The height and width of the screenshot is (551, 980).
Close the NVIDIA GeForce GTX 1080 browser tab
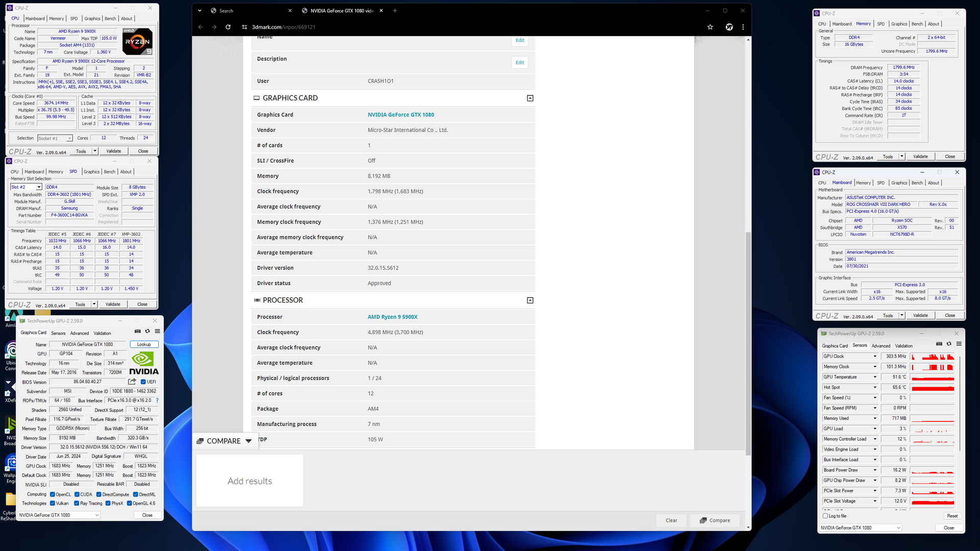tap(381, 11)
